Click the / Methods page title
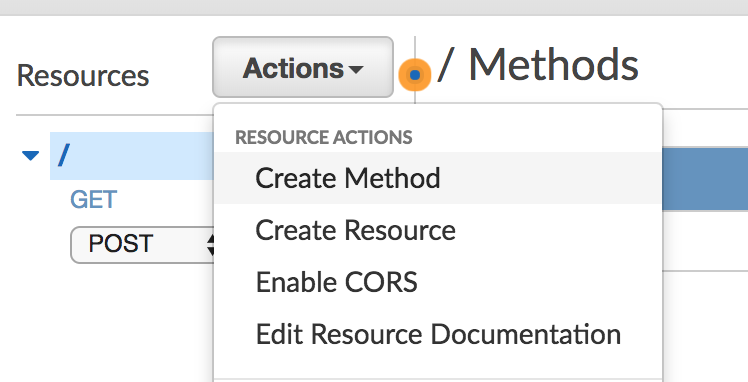 538,65
